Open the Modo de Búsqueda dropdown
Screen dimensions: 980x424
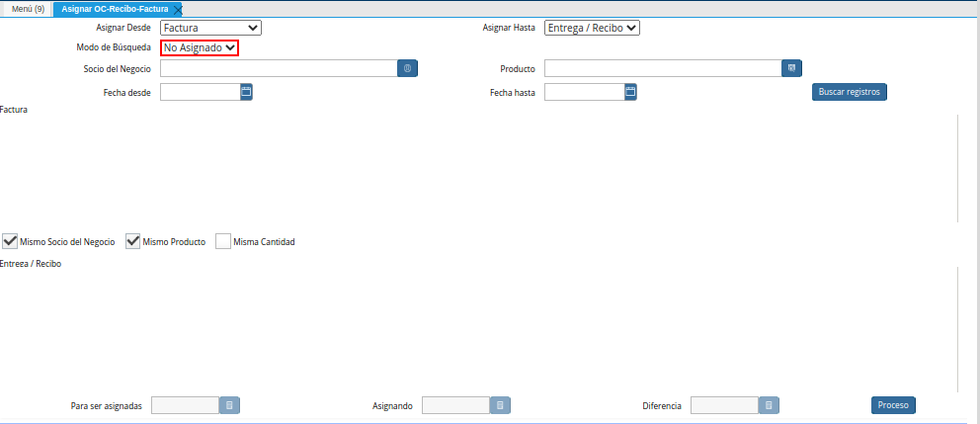(x=200, y=47)
